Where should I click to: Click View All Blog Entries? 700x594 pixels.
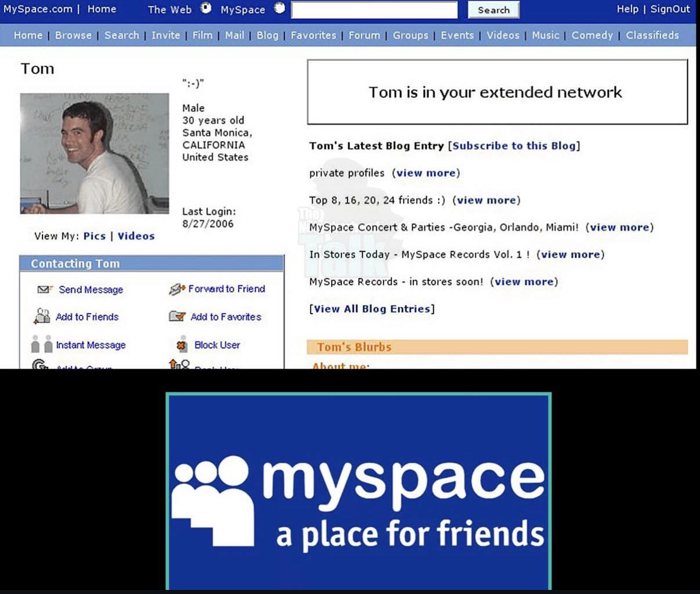point(372,309)
